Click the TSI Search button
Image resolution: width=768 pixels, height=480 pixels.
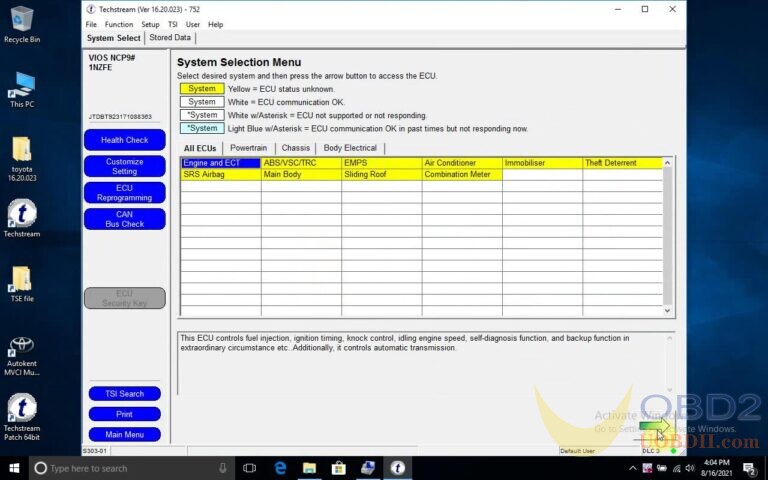click(x=124, y=394)
